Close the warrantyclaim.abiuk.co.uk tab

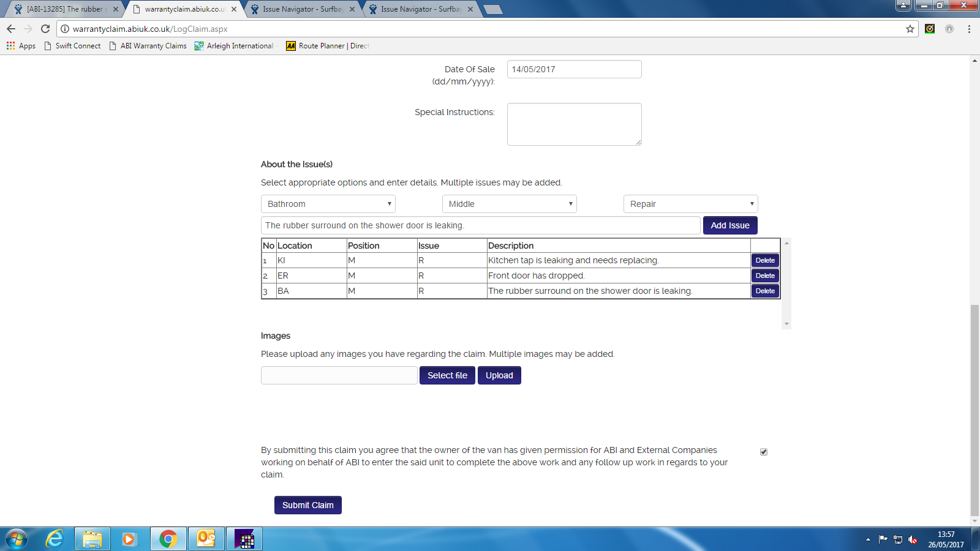[x=234, y=9]
